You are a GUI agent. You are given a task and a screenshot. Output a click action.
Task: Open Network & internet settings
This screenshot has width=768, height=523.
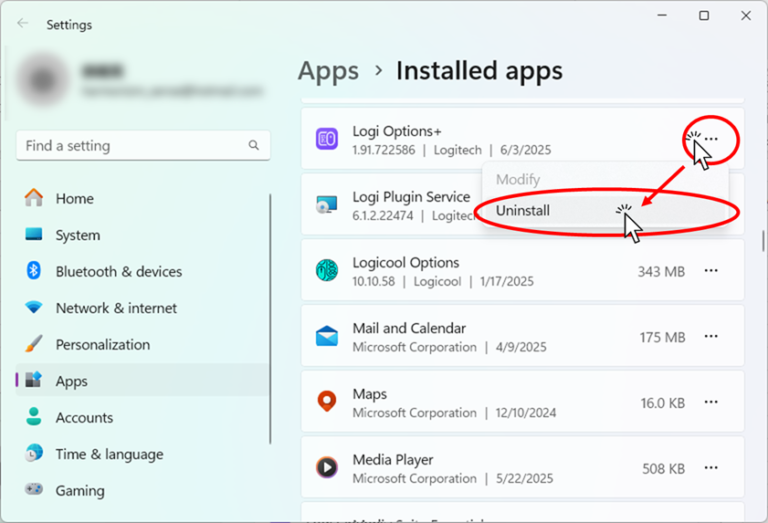[116, 308]
